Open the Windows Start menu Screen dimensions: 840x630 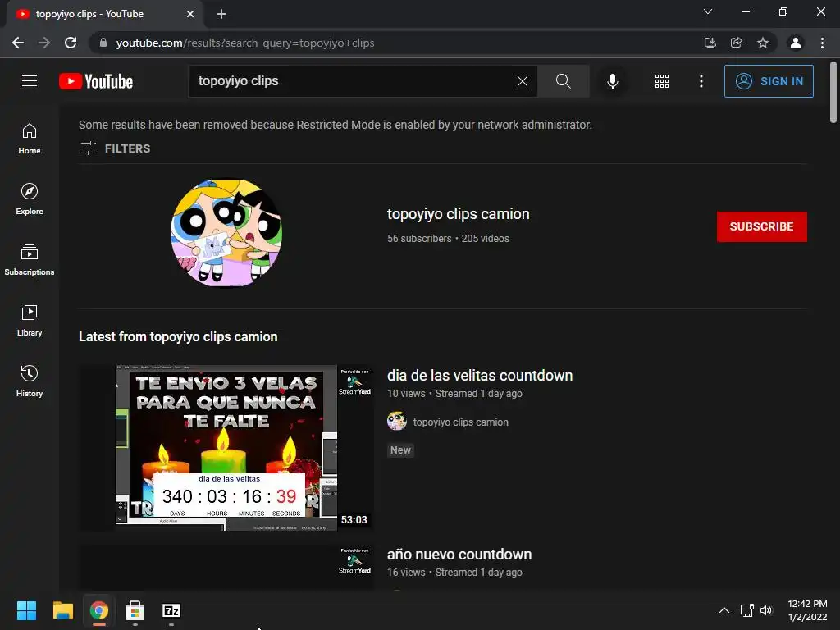coord(26,610)
